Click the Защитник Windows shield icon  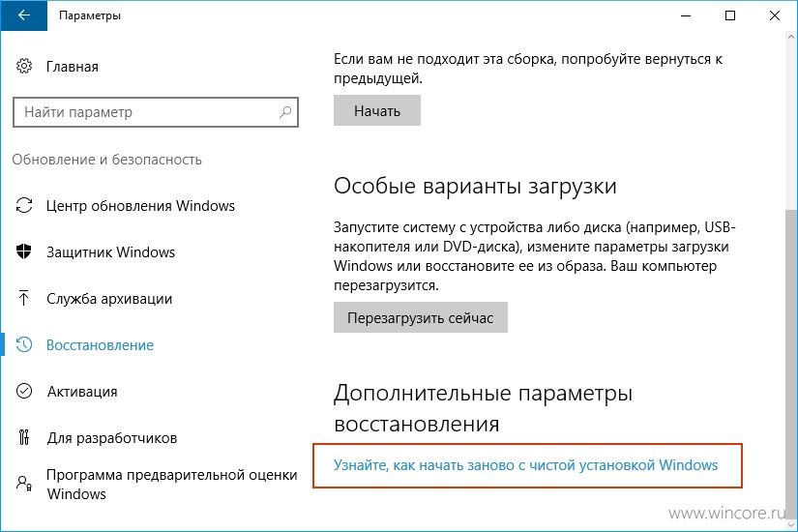pos(24,251)
